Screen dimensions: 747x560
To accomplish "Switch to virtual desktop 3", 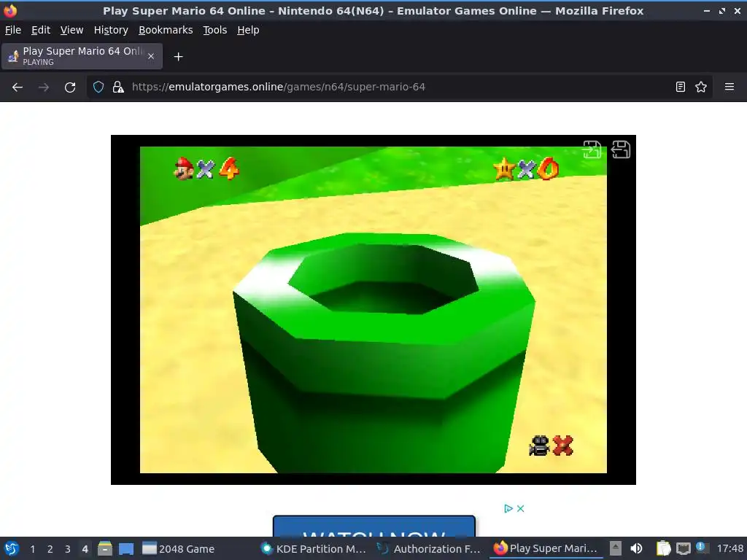I will tap(68, 549).
